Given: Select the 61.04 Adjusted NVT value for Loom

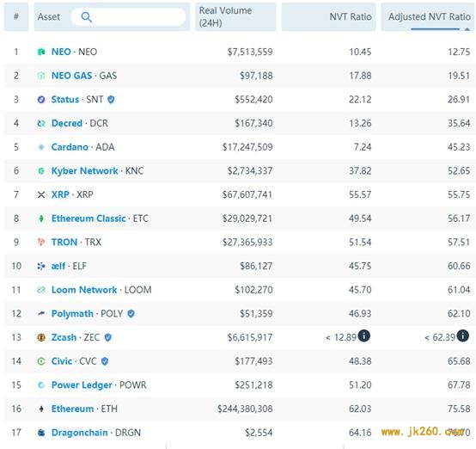Looking at the screenshot, I should click(459, 290).
